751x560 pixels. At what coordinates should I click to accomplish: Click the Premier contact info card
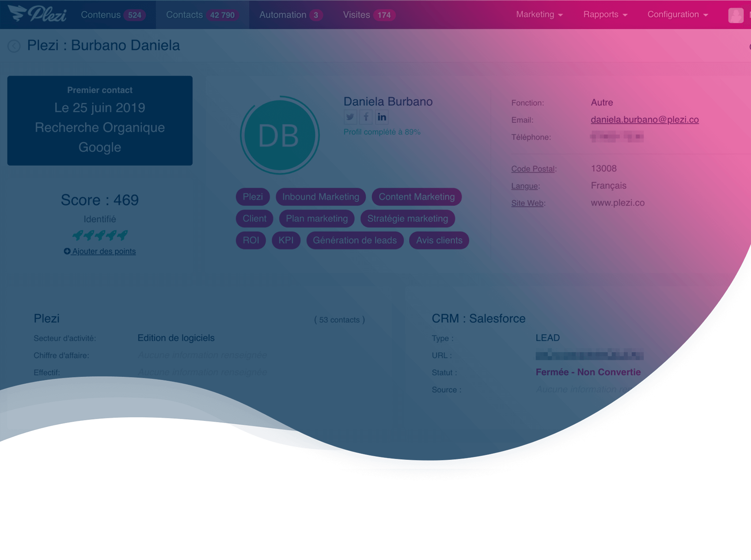[x=100, y=121]
